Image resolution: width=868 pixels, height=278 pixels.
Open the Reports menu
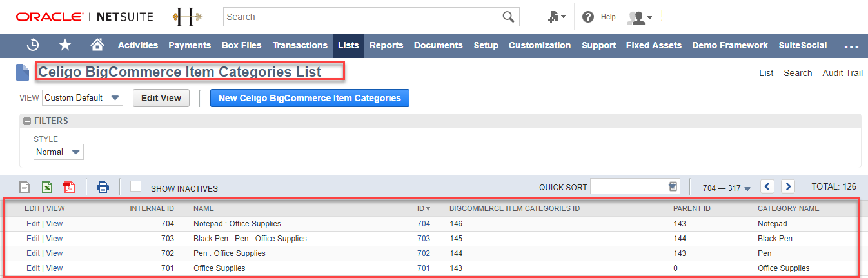tap(386, 45)
